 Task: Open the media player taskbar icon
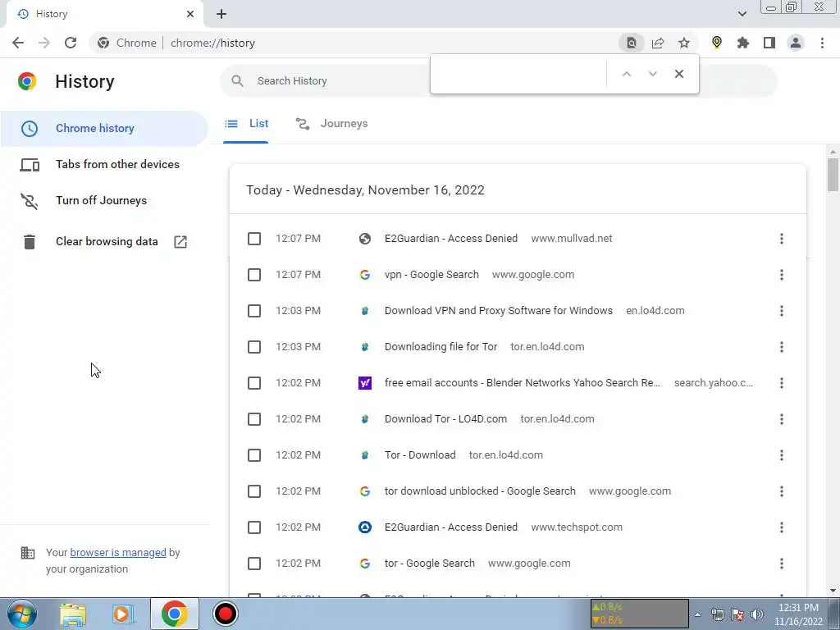coord(121,614)
